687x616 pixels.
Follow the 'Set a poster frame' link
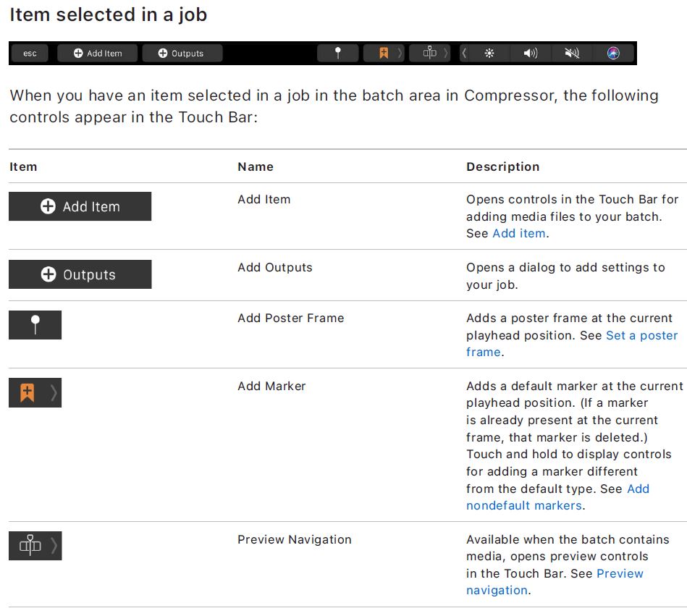641,335
